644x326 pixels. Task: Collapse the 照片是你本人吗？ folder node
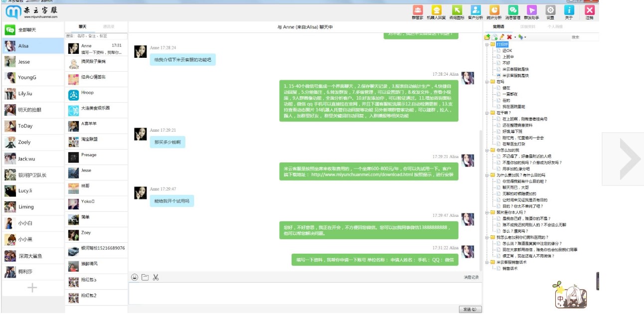(x=486, y=212)
